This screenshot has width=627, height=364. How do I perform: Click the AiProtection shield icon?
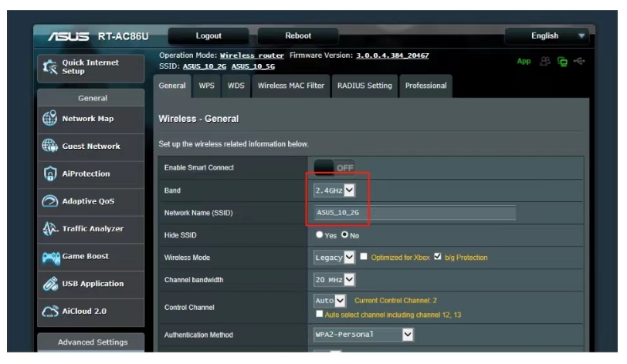pos(48,174)
